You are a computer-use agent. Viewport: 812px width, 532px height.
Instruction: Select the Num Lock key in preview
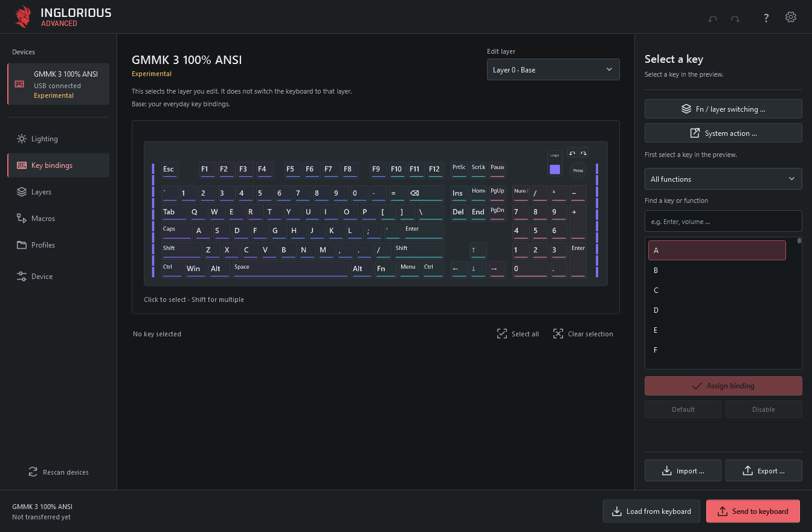521,194
